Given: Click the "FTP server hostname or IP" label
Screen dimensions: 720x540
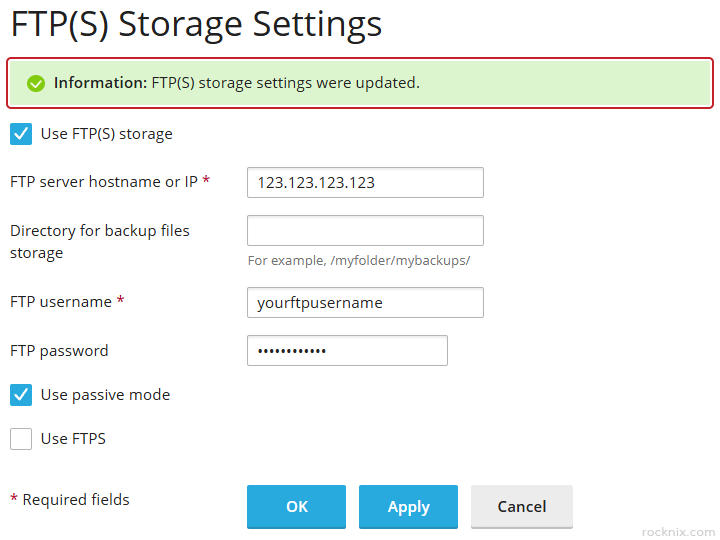Looking at the screenshot, I should 104,182.
